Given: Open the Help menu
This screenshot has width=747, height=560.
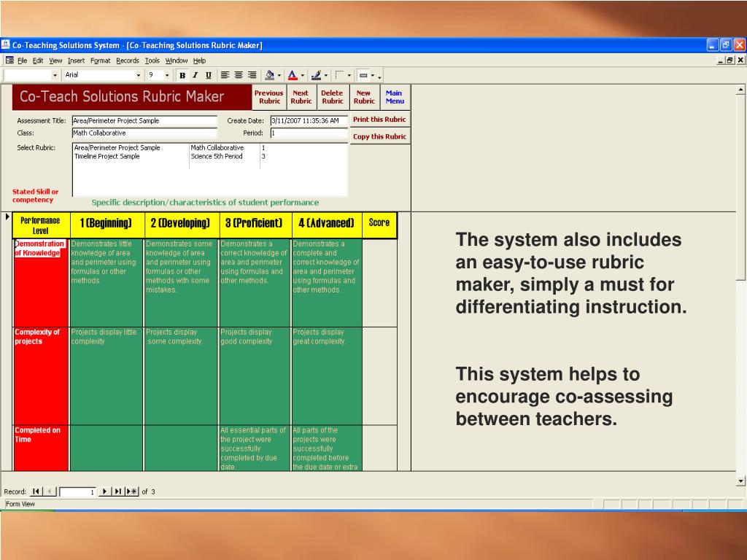Looking at the screenshot, I should point(199,61).
